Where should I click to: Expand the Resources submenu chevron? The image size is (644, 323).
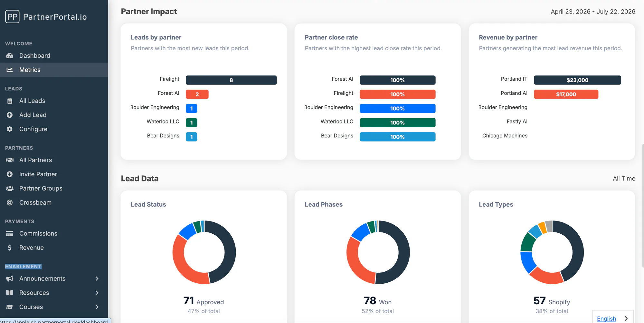coord(97,293)
